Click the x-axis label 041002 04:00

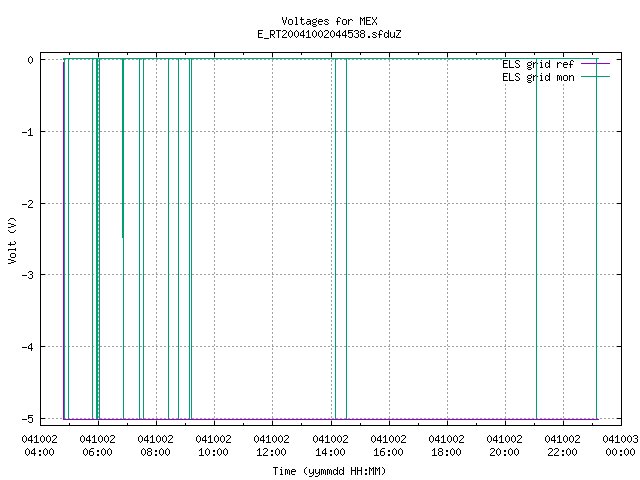[x=39, y=446]
